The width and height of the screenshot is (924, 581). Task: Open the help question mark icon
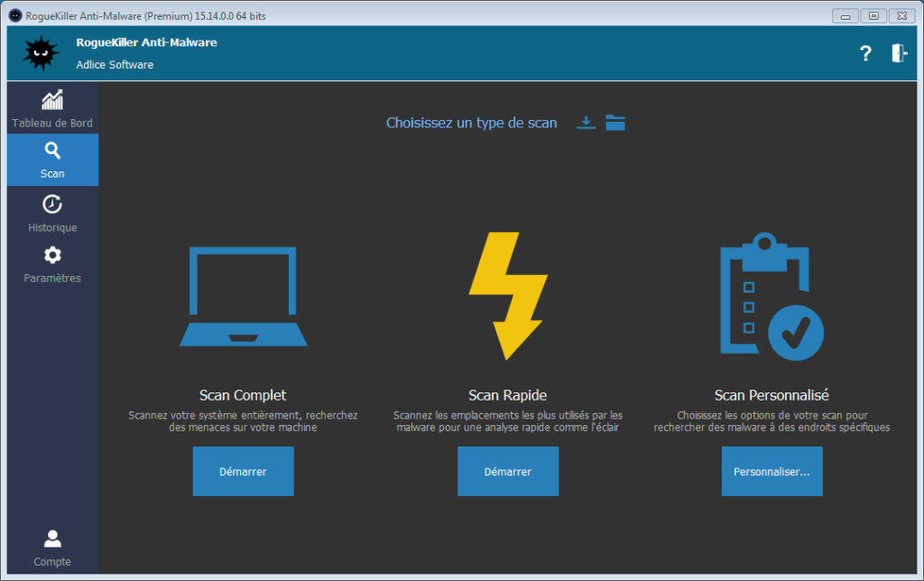[x=865, y=53]
